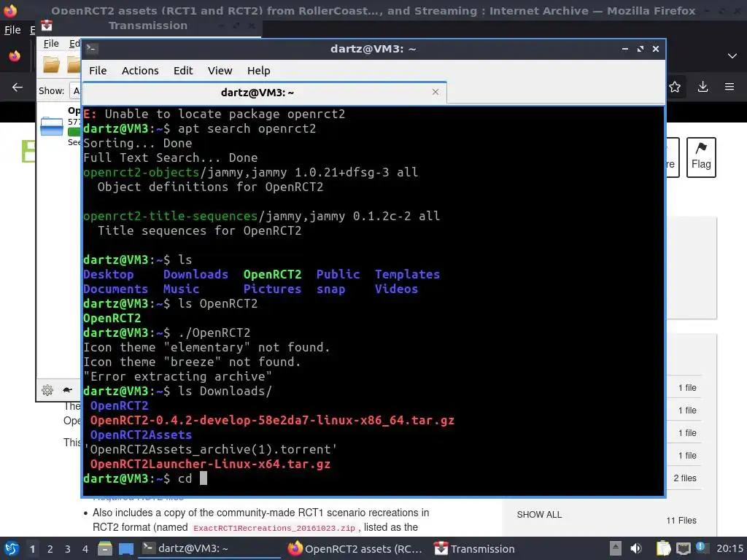Open the update notification tray icon
This screenshot has width=747, height=560.
701,548
